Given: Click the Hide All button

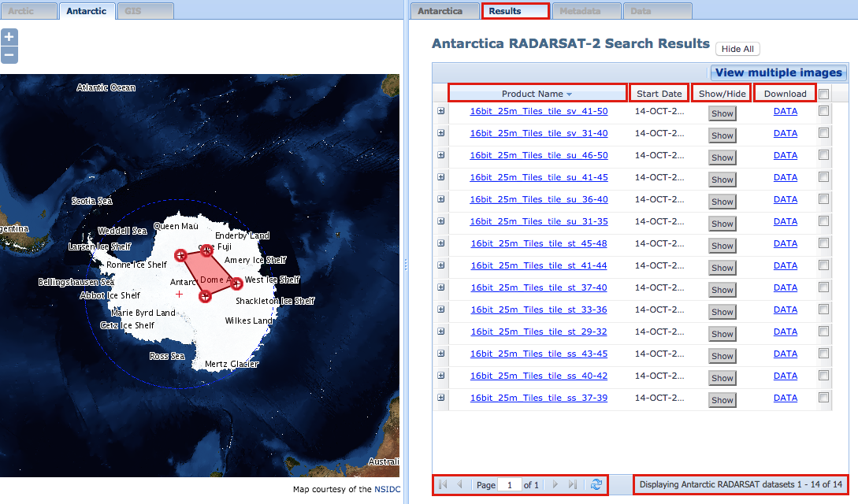Looking at the screenshot, I should [737, 48].
